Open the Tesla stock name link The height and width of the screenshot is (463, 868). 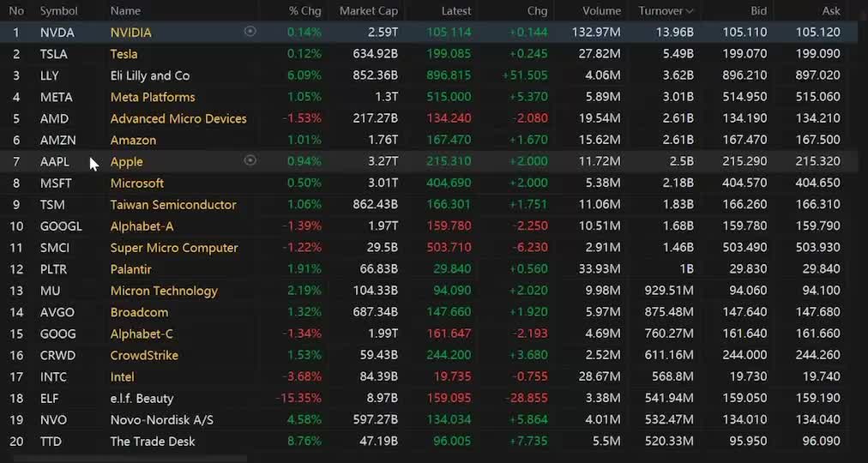(124, 54)
